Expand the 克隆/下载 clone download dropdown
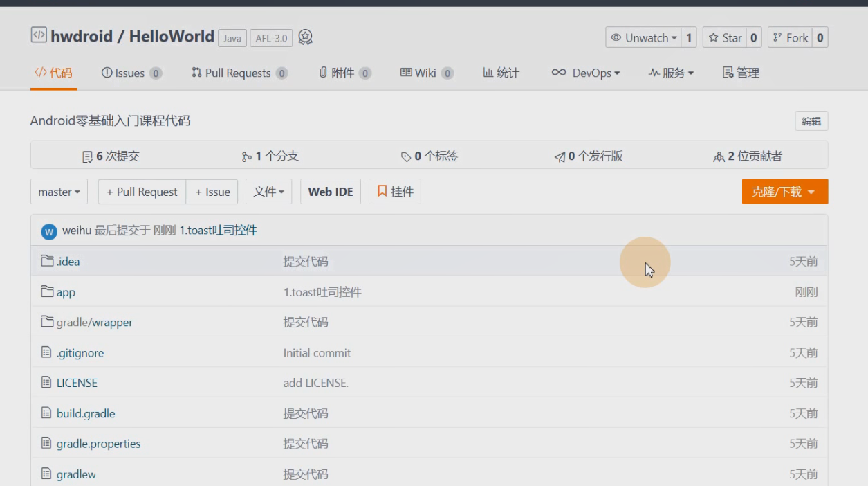The width and height of the screenshot is (868, 486). click(x=785, y=192)
